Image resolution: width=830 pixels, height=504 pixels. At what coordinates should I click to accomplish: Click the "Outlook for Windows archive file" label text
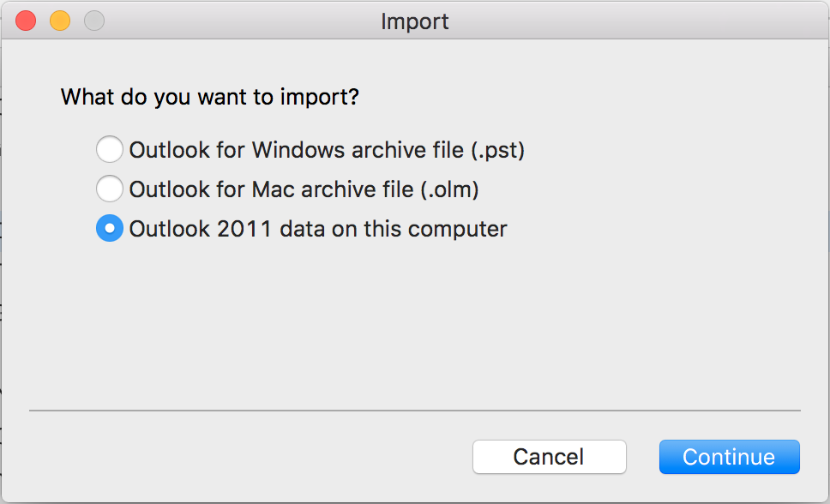pyautogui.click(x=296, y=150)
